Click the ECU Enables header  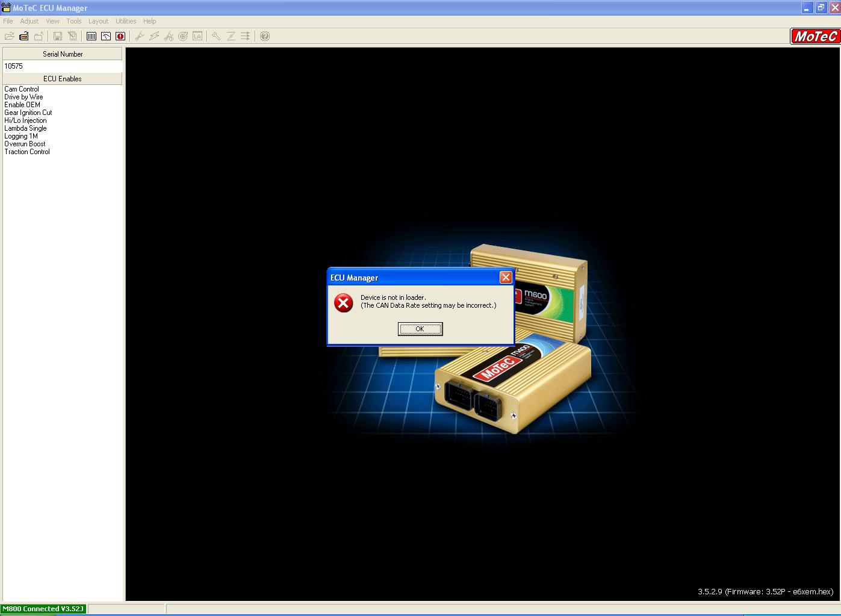63,78
